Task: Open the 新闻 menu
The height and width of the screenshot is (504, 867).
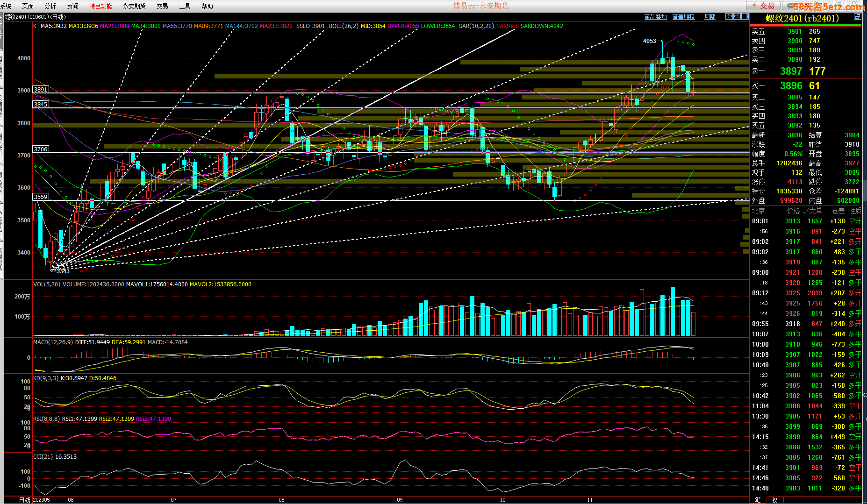Action: click(73, 6)
